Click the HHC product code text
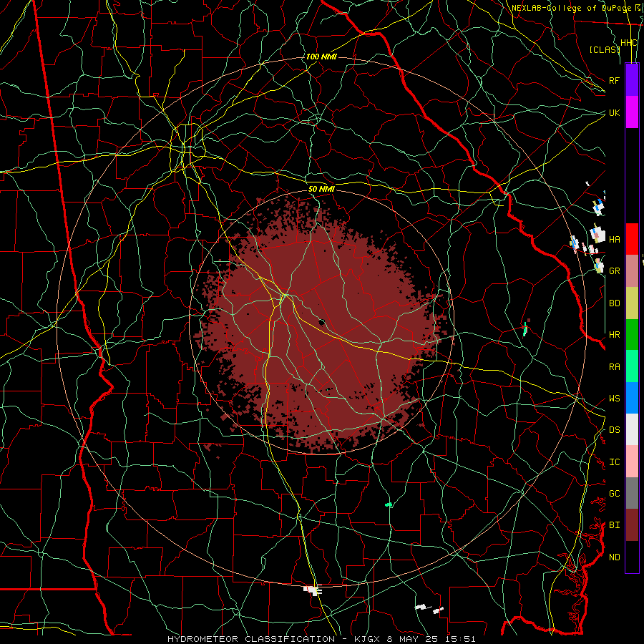 point(628,43)
